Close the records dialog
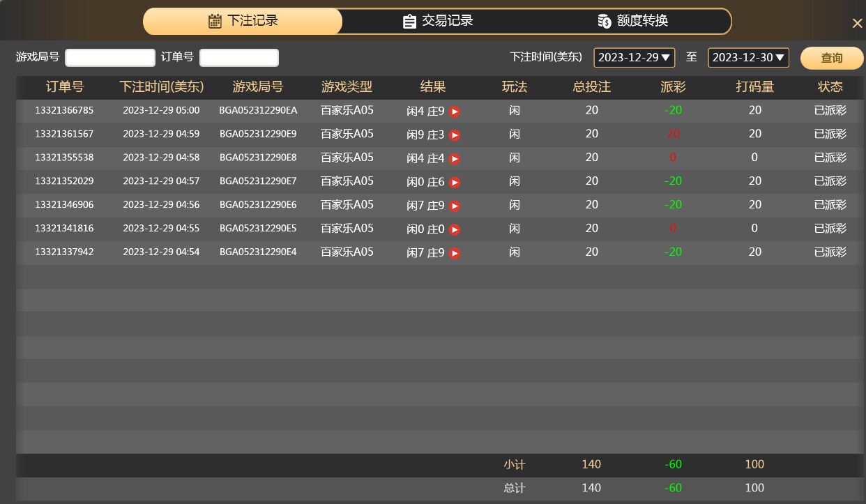 click(x=857, y=24)
